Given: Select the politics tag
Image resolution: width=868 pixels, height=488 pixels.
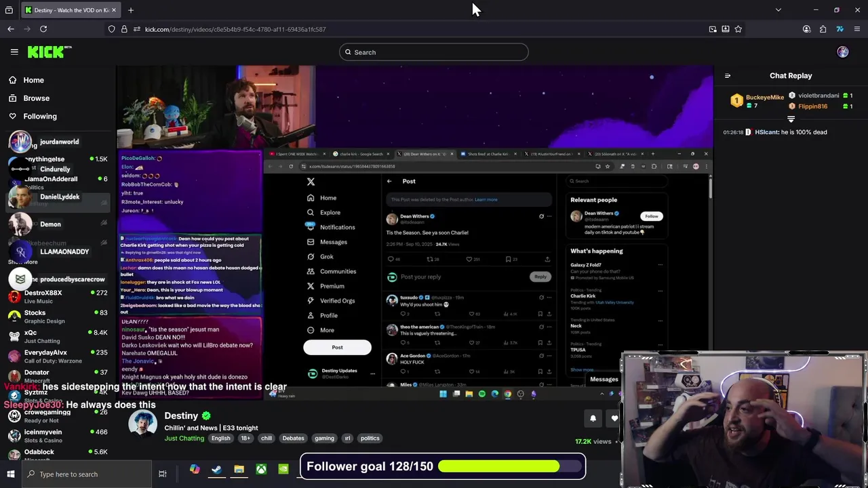Looking at the screenshot, I should pyautogui.click(x=370, y=439).
